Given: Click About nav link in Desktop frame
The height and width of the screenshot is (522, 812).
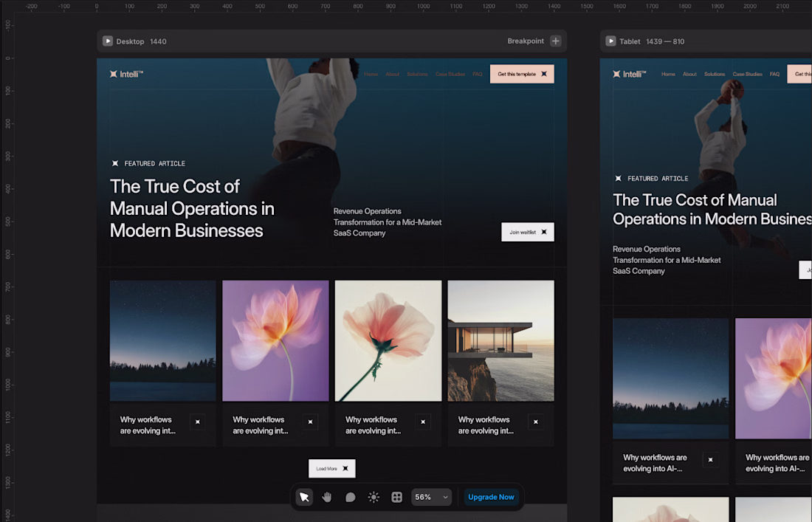Looking at the screenshot, I should 393,74.
